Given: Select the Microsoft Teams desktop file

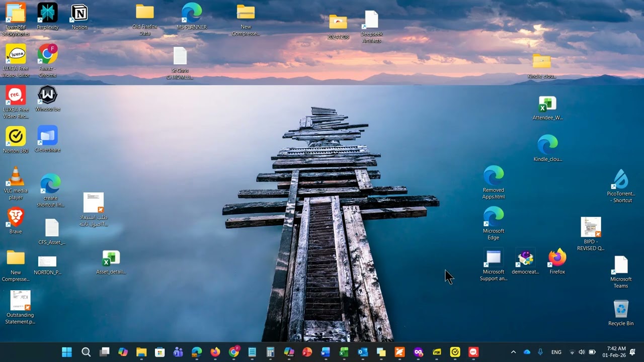Looking at the screenshot, I should tap(621, 272).
